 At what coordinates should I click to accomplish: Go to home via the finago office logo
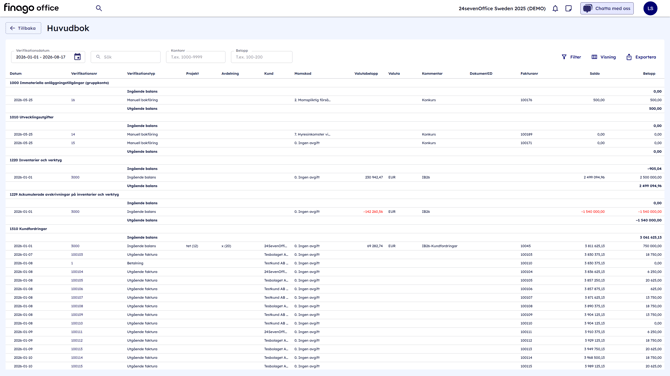(x=31, y=8)
